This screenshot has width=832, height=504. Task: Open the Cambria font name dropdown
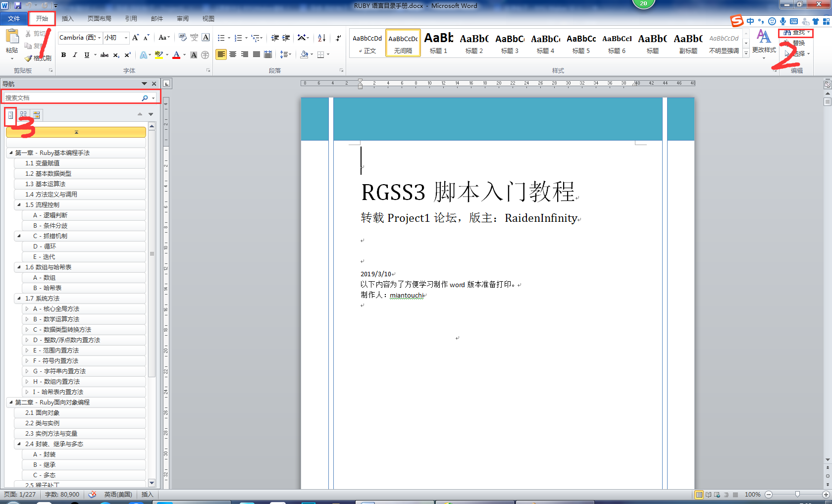[99, 38]
